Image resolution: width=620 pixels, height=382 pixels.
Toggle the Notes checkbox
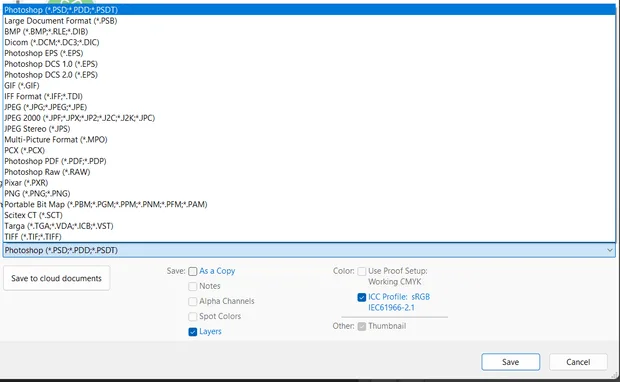click(x=193, y=286)
